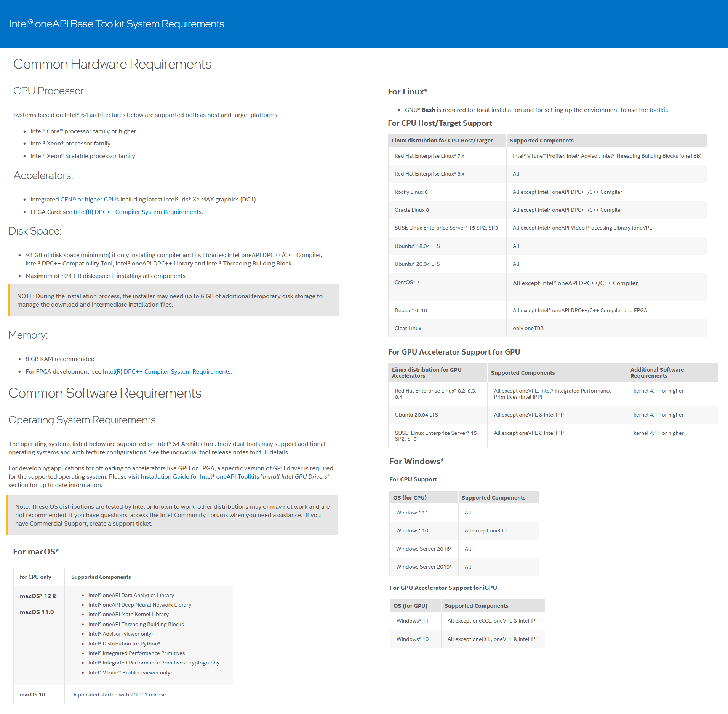
Task: Click the Ubuntu 20.04 LTS GPU table cell
Action: pos(438,415)
